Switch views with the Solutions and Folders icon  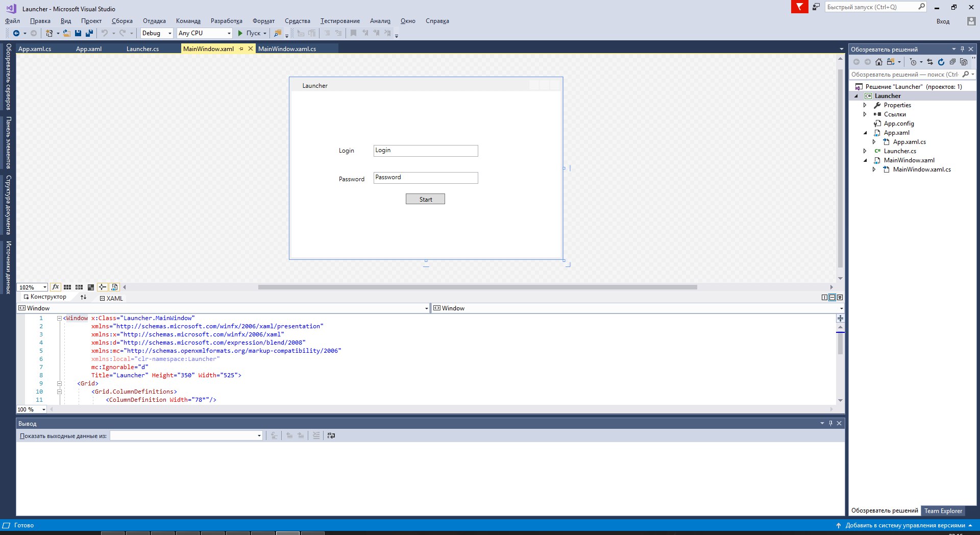pyautogui.click(x=891, y=62)
